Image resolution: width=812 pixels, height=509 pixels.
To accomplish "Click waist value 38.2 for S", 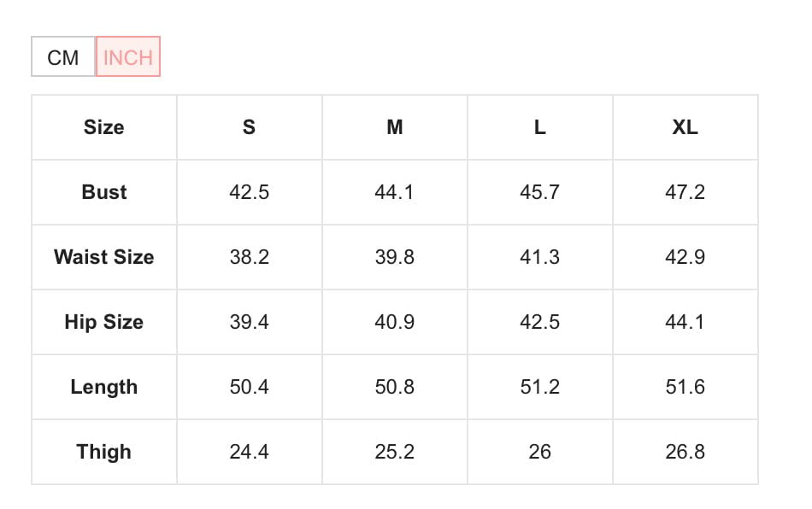I will point(249,257).
